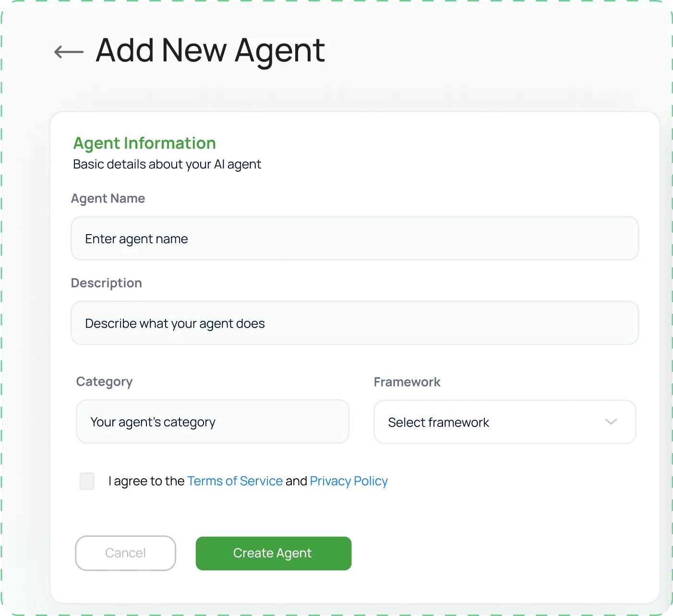Click the Describe what your agent does field
Viewport: 673px width, 616px height.
[355, 323]
